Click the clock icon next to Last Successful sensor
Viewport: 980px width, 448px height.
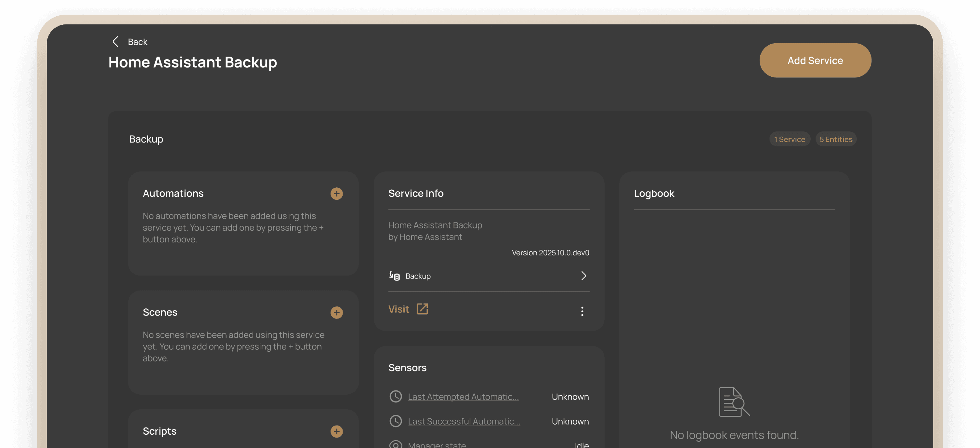tap(396, 421)
